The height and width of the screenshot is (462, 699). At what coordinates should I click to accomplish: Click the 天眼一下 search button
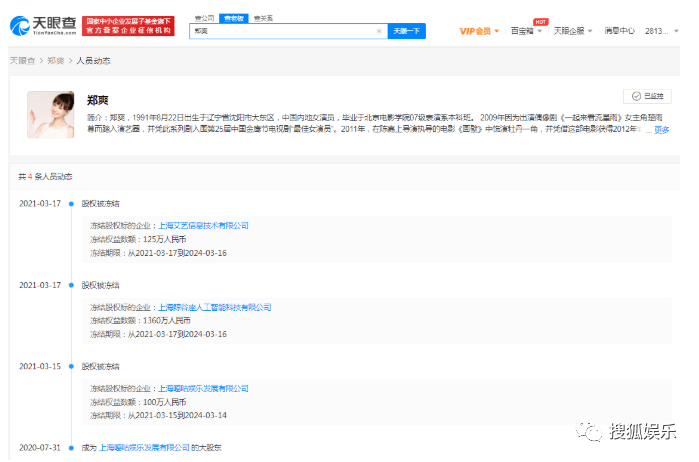pos(407,31)
